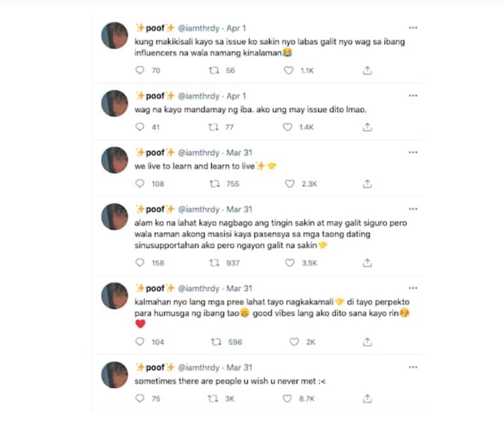Open the more options menu on the top tweet
Screen dimensions: 504x422
pyautogui.click(x=414, y=27)
